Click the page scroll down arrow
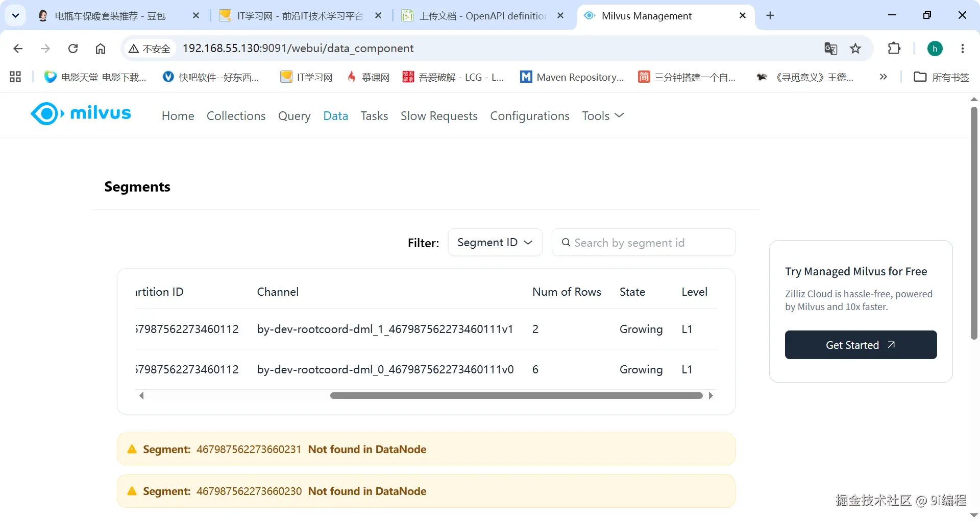980x521 pixels. pos(974,515)
